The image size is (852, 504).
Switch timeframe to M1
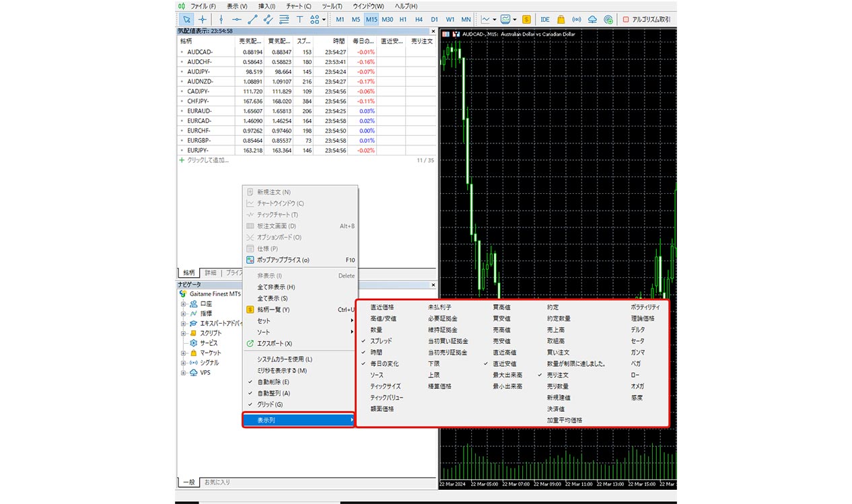(341, 20)
